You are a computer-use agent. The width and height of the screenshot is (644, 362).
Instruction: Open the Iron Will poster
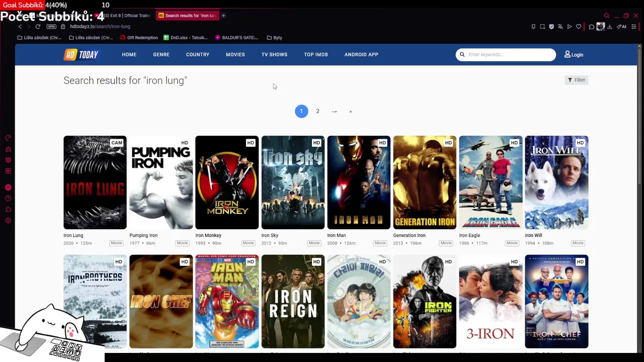(x=556, y=183)
